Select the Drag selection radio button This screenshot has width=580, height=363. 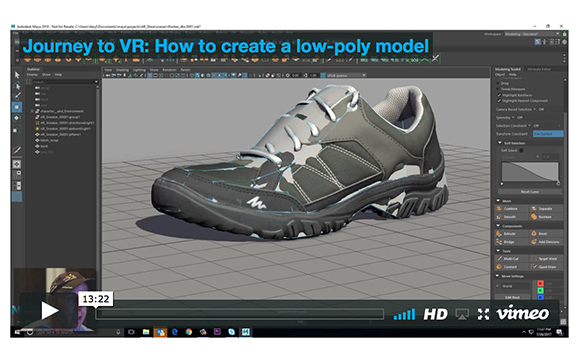click(x=498, y=83)
